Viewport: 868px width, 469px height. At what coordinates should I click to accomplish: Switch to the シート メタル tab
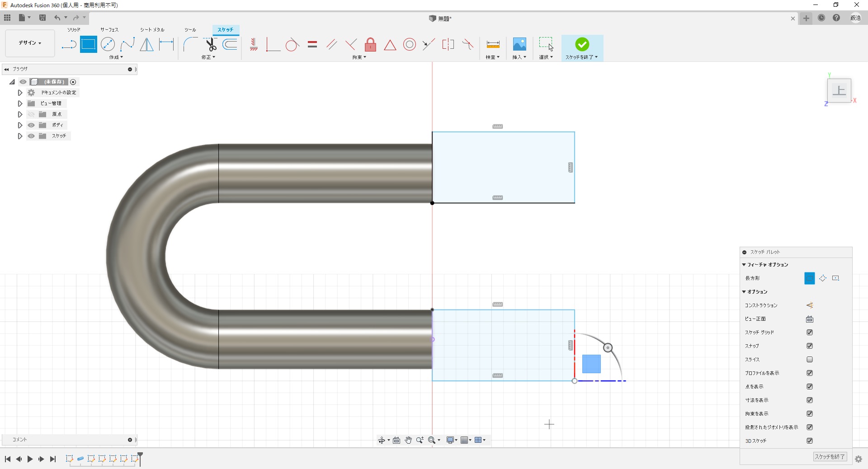[x=152, y=30]
